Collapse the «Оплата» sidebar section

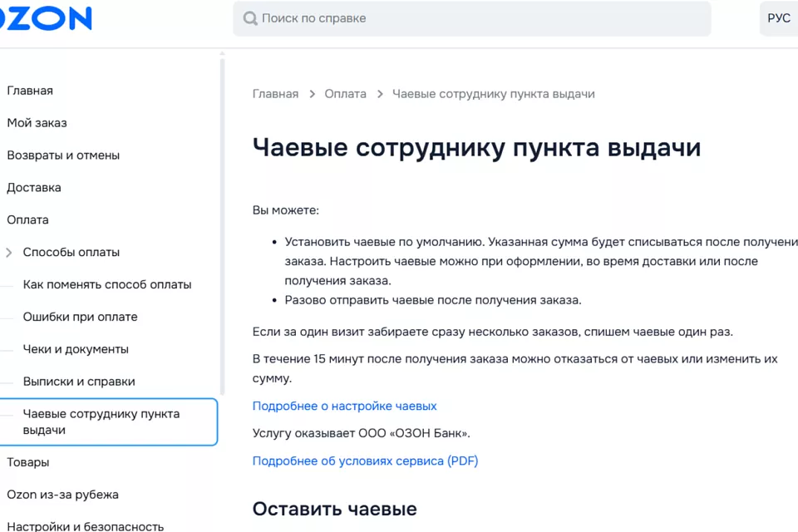[27, 220]
